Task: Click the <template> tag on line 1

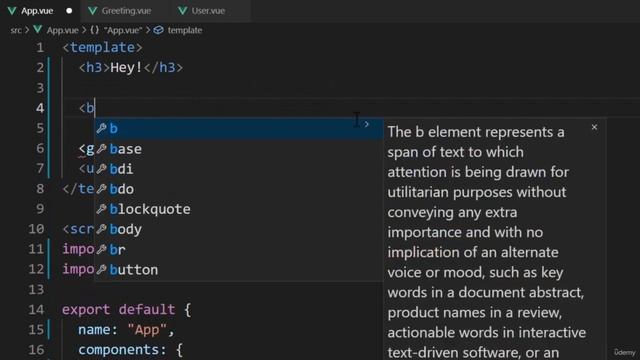Action: tap(102, 48)
